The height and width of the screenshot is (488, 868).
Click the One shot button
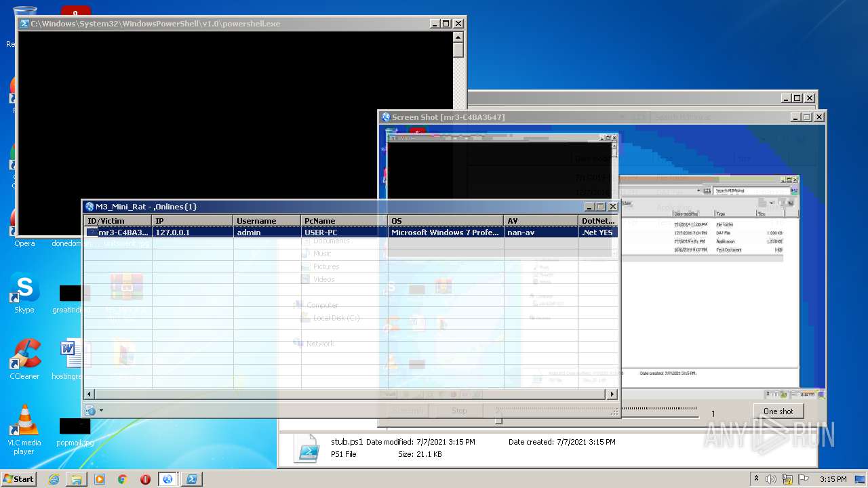[778, 411]
